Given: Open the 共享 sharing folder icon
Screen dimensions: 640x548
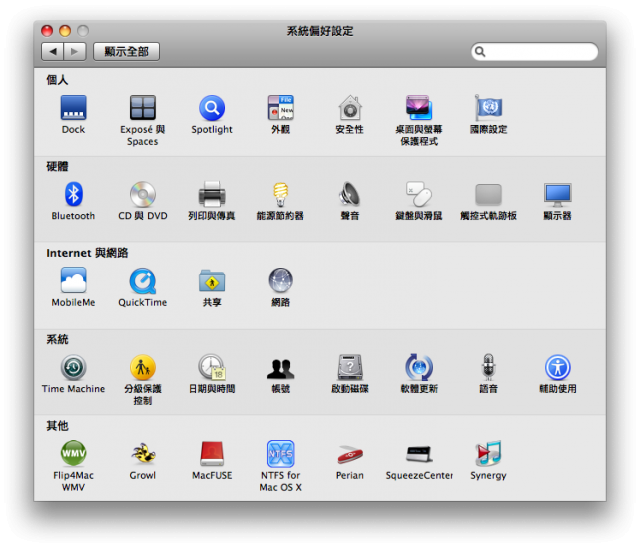Looking at the screenshot, I should pos(212,281).
